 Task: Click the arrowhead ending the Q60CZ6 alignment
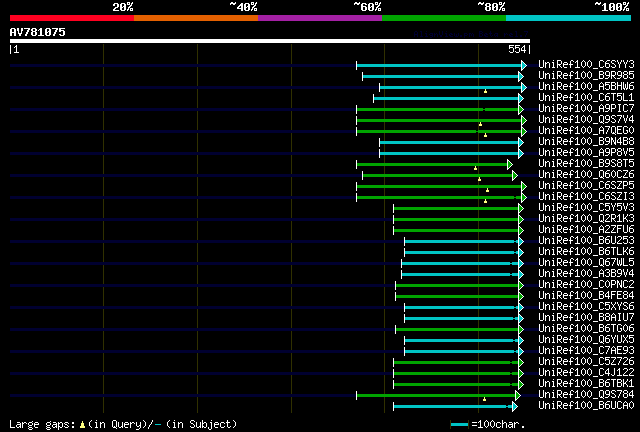(x=515, y=176)
